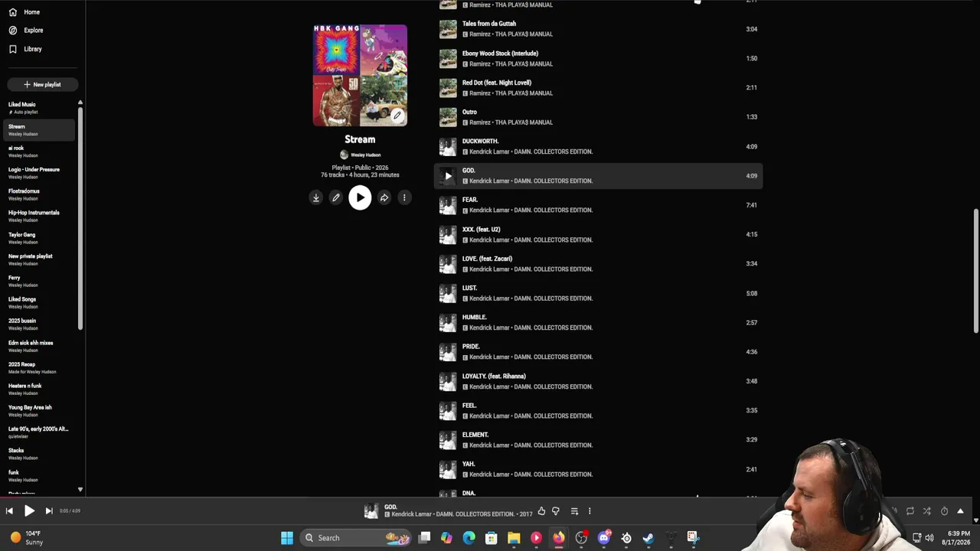The height and width of the screenshot is (551, 980).
Task: Click the album thumbnail for Red Dot
Action: [x=448, y=88]
